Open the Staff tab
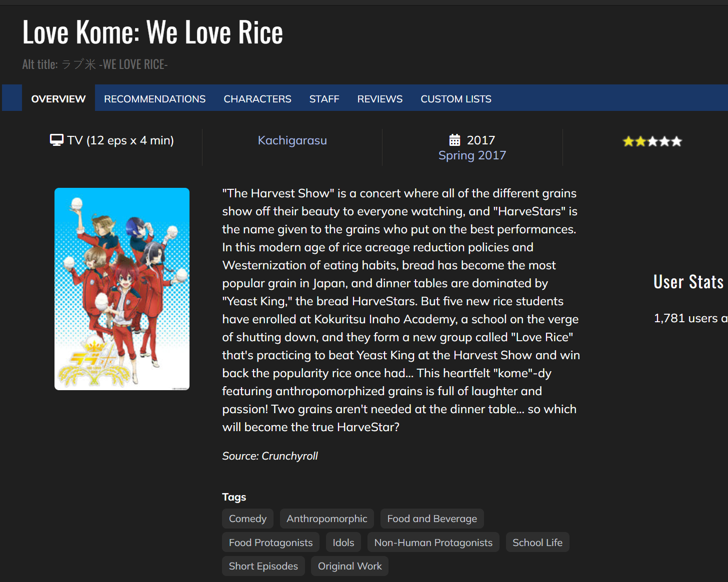This screenshot has width=728, height=582. 324,99
